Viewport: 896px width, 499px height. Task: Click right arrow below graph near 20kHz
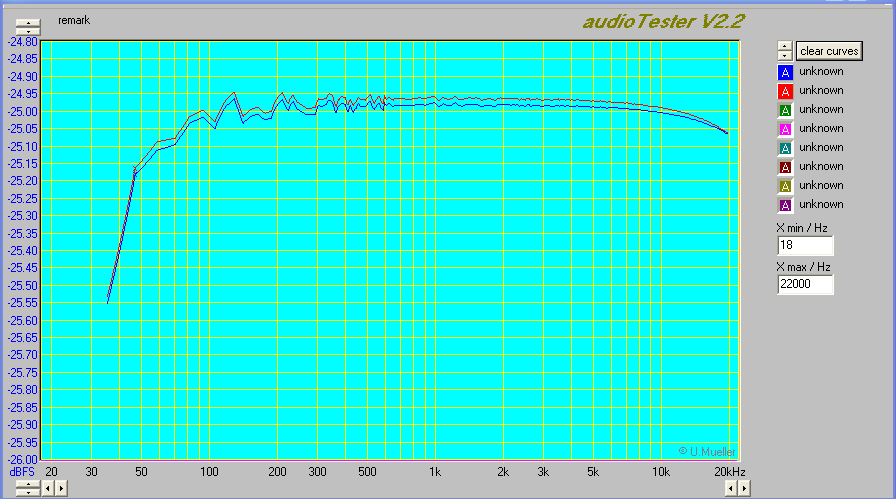click(743, 488)
